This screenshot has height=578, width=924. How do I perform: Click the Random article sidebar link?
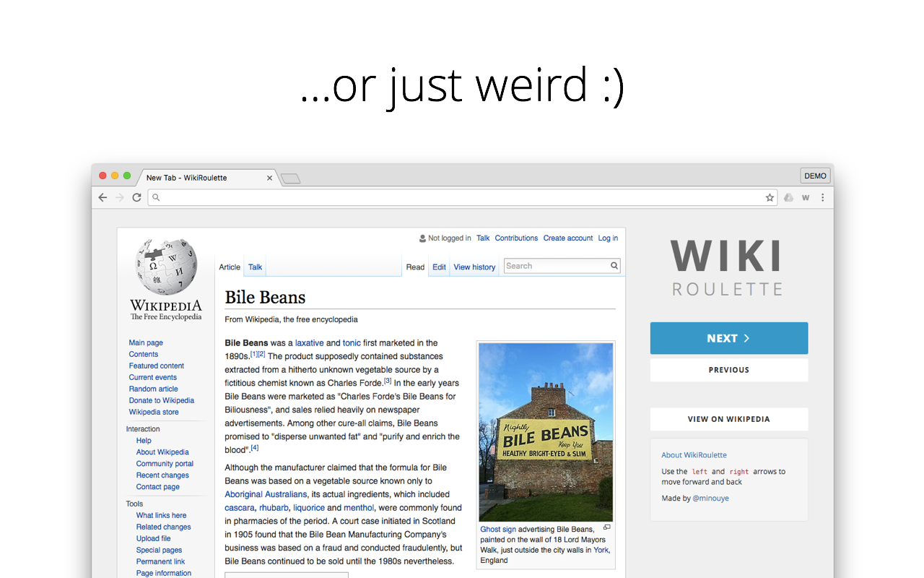153,389
